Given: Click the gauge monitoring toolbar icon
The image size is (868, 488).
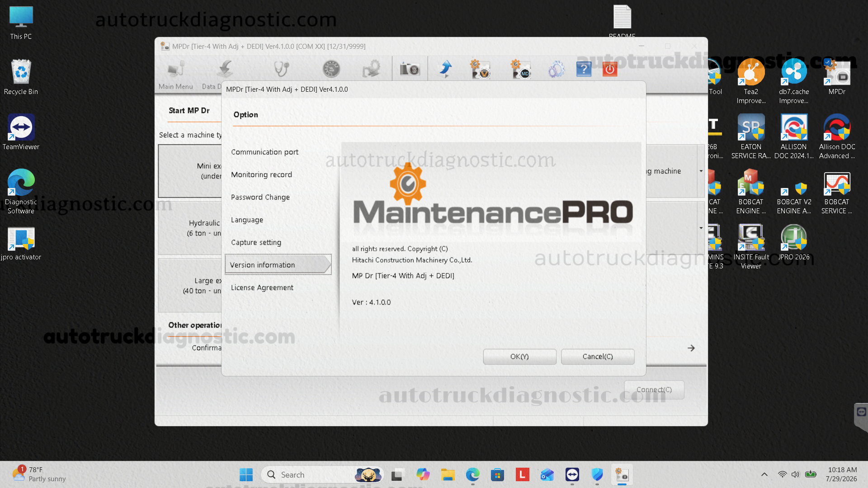Looking at the screenshot, I should 331,69.
